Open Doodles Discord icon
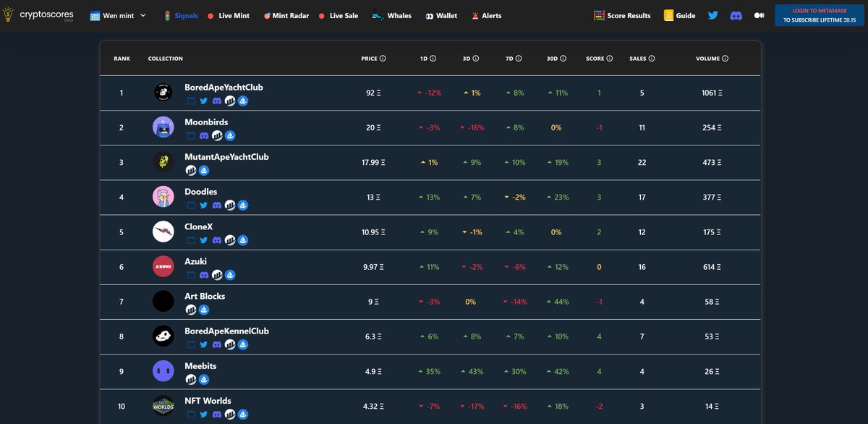 [x=216, y=205]
